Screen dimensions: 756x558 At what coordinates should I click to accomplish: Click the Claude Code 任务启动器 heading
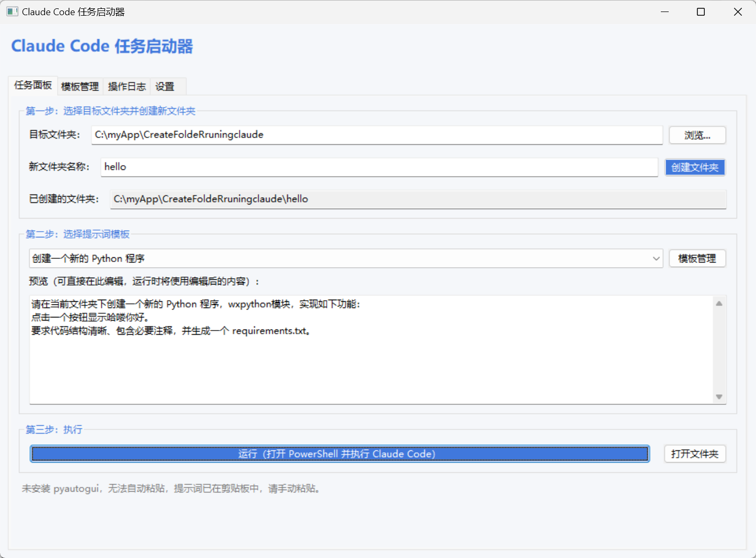pyautogui.click(x=102, y=46)
